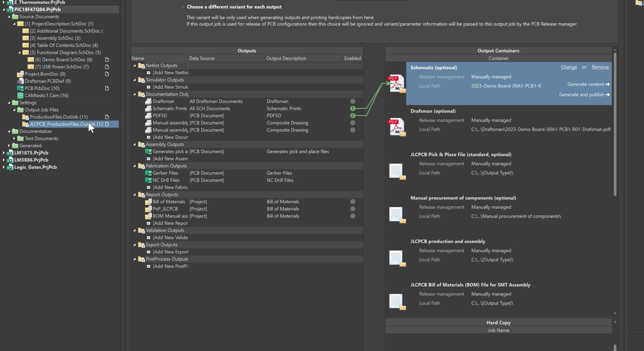Select the Gerber Files output icon

point(148,173)
